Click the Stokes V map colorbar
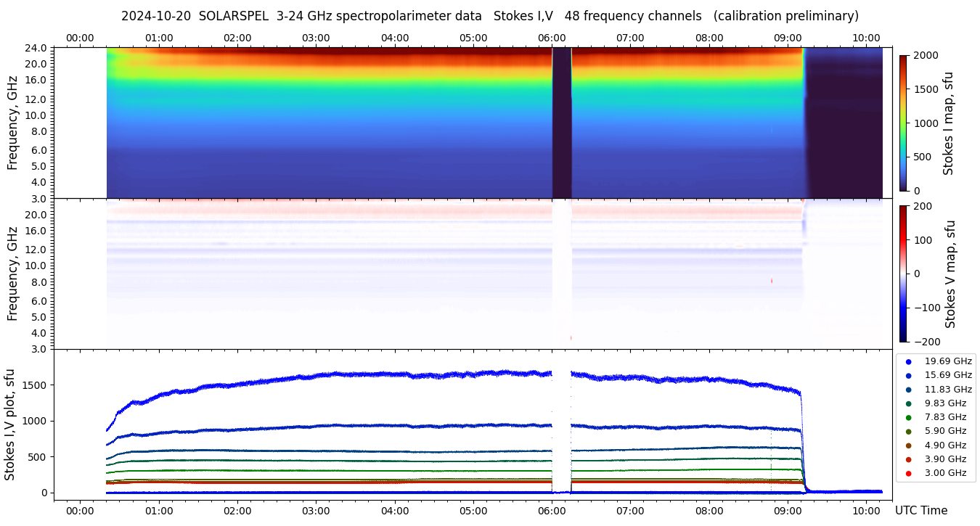 (x=903, y=274)
